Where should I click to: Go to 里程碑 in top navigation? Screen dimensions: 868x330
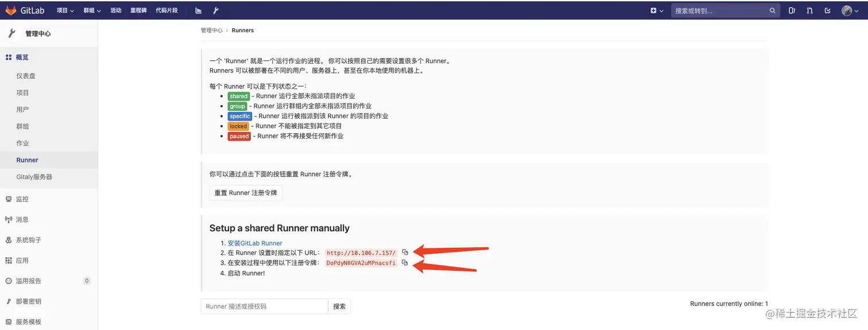point(138,10)
